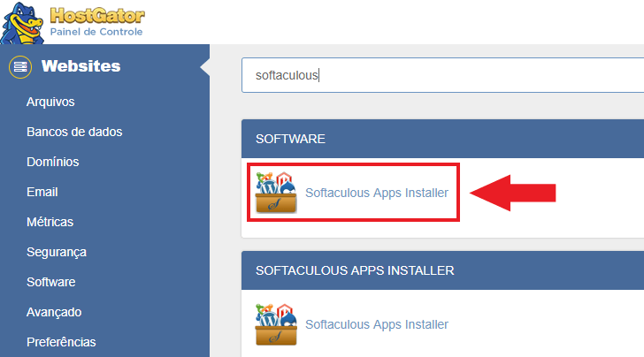Open Segurança in the sidebar
The height and width of the screenshot is (357, 644).
click(57, 252)
